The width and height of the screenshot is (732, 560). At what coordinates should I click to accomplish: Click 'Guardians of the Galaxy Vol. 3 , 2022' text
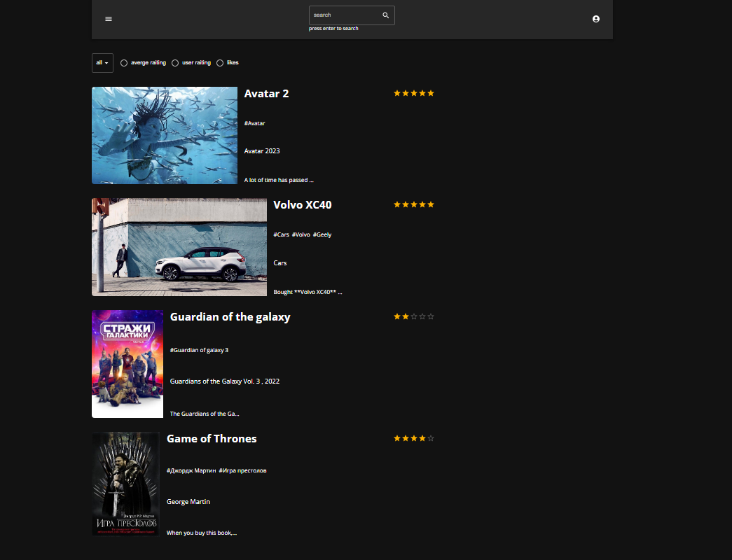pyautogui.click(x=225, y=381)
